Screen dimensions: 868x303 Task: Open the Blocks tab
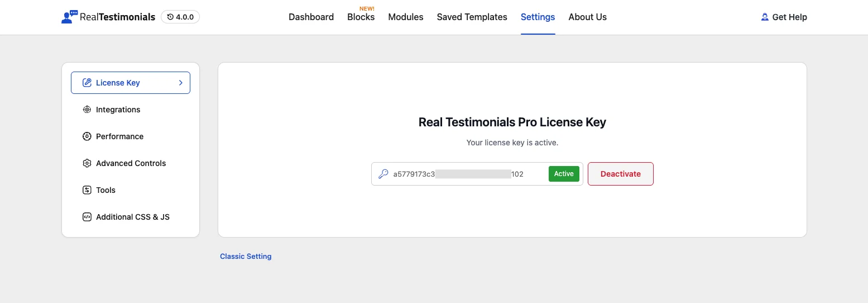pos(361,17)
